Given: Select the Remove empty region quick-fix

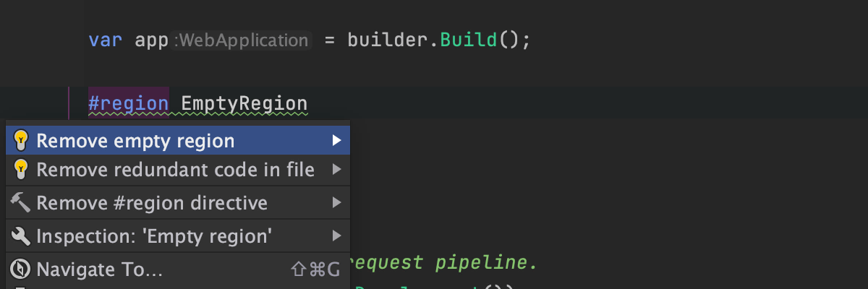Looking at the screenshot, I should (x=136, y=141).
